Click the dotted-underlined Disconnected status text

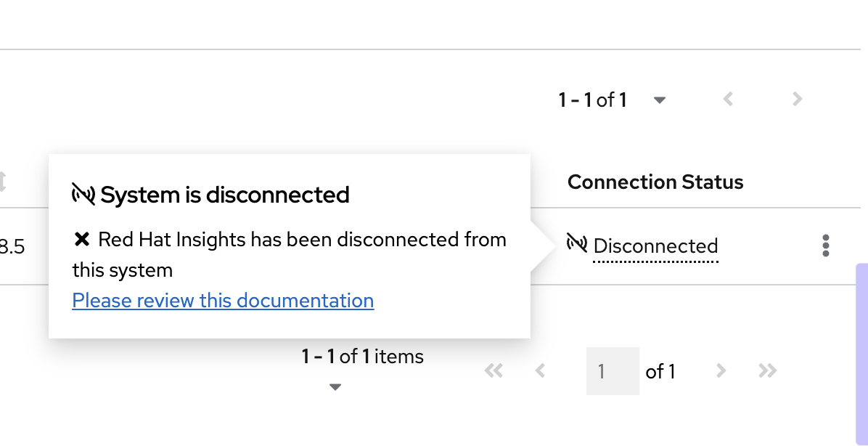[x=655, y=246]
